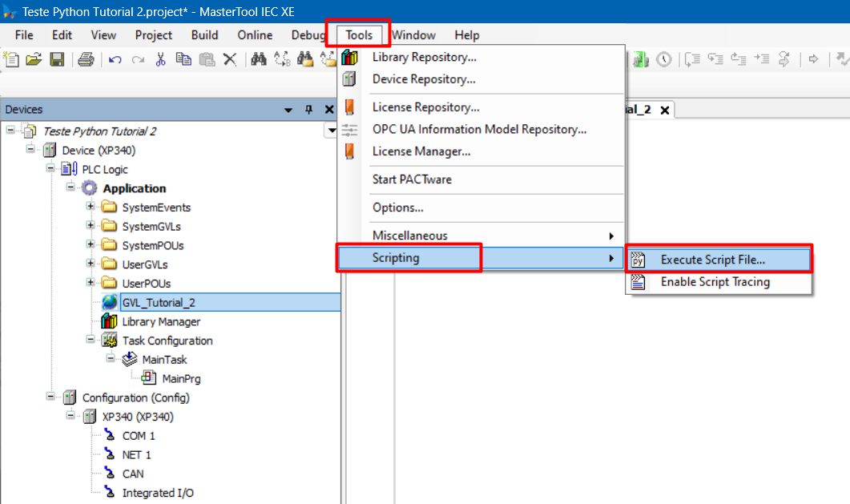This screenshot has width=850, height=504.
Task: Pin the Devices panel with pushpin
Action: click(x=309, y=110)
